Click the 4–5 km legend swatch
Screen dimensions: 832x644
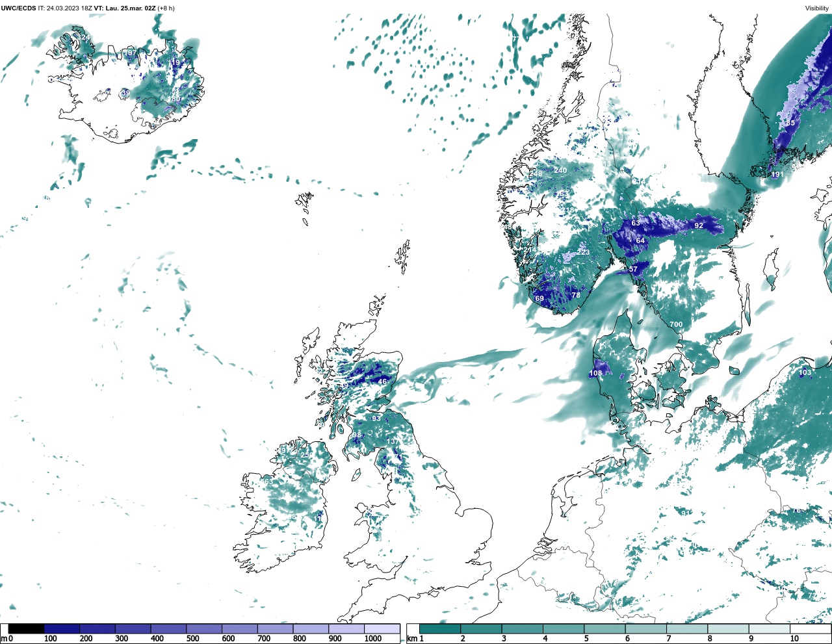564,628
